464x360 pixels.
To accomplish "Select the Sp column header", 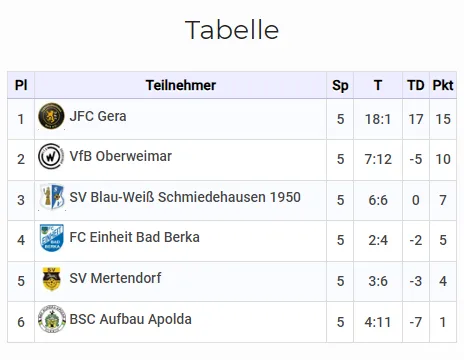I will click(340, 85).
